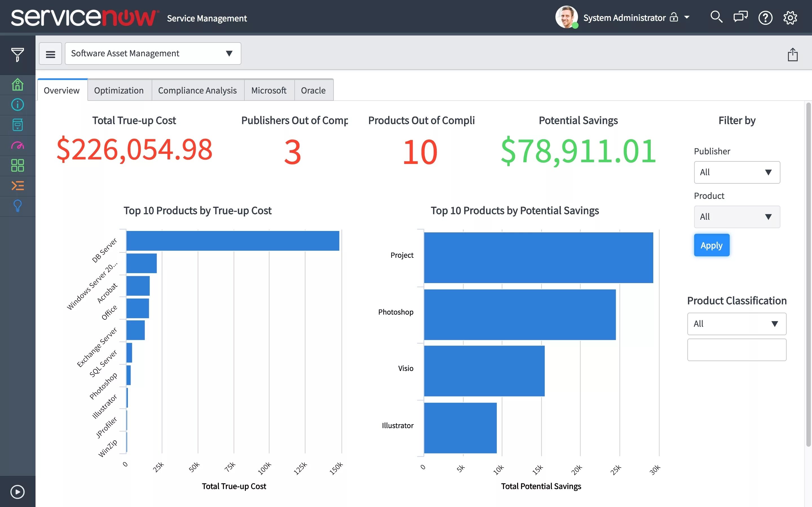
Task: Open the help question mark icon
Action: 765,18
